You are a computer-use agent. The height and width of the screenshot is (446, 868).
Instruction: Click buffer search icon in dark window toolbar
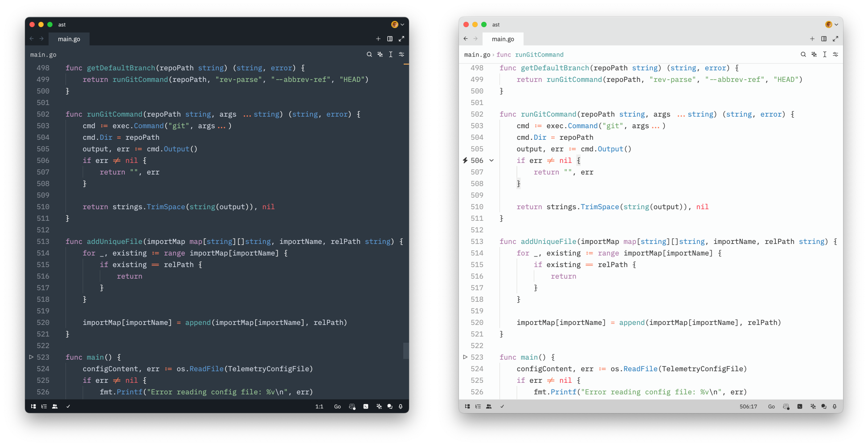[369, 54]
